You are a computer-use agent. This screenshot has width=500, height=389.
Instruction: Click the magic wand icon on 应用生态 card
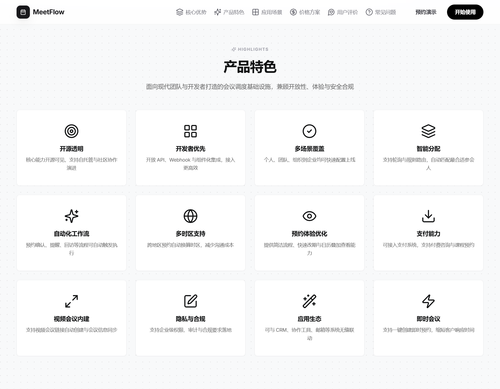pyautogui.click(x=309, y=301)
